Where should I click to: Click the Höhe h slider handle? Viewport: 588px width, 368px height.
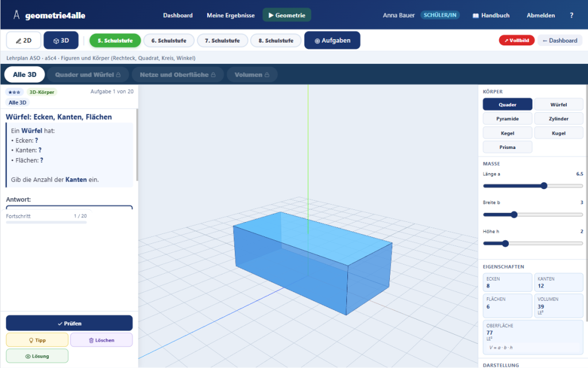tap(505, 244)
